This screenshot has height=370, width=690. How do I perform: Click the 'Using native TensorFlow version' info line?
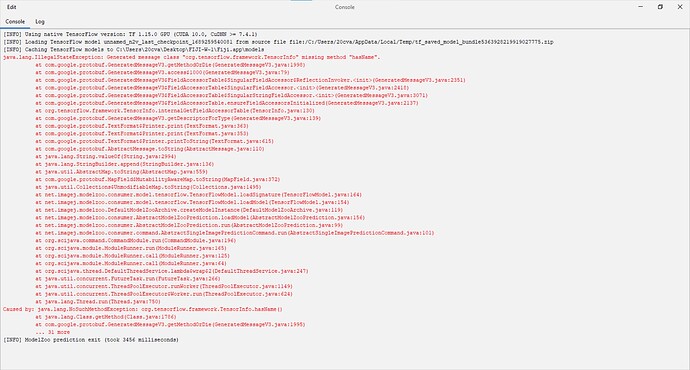click(130, 34)
